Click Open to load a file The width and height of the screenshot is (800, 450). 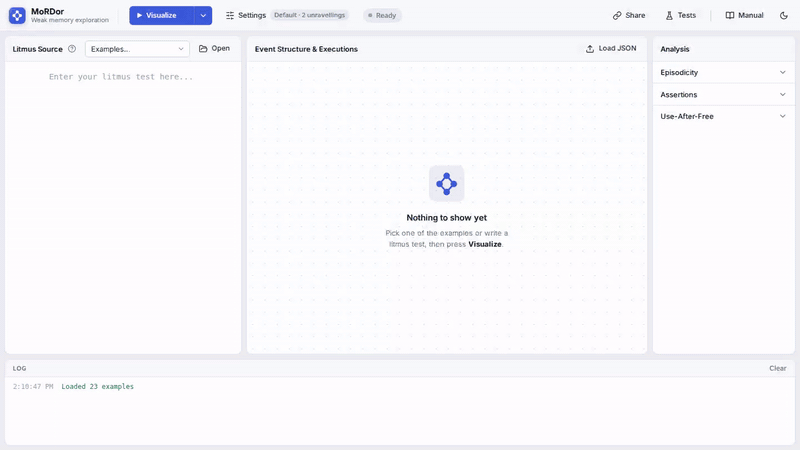point(214,48)
